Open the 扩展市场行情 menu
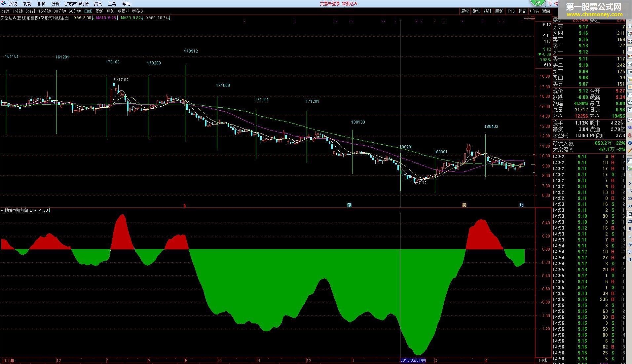The height and width of the screenshot is (364, 632). pos(77,4)
